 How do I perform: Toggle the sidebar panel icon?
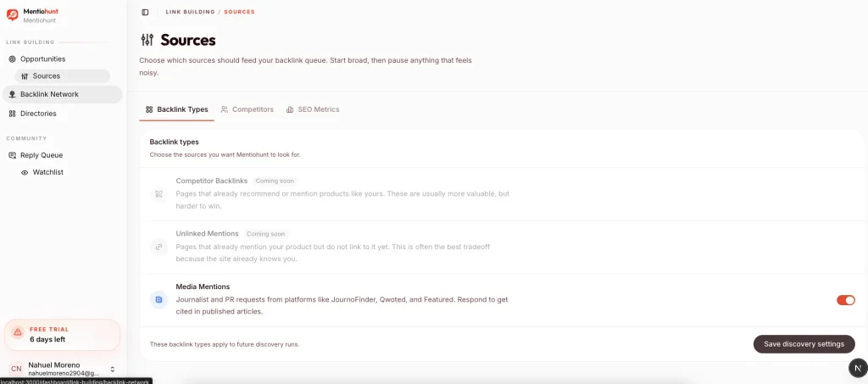[145, 12]
